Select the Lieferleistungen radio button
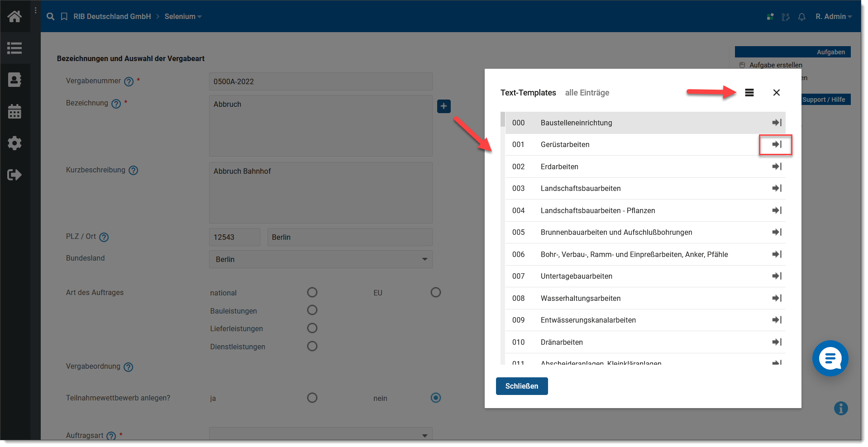Viewport: 868px width, 447px height. point(312,328)
